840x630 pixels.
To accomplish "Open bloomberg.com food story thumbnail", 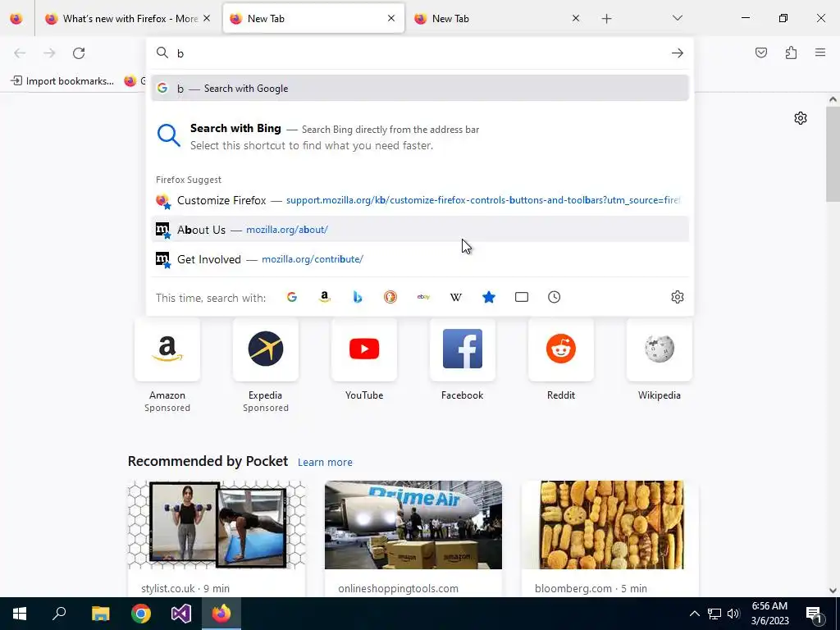I will click(610, 525).
